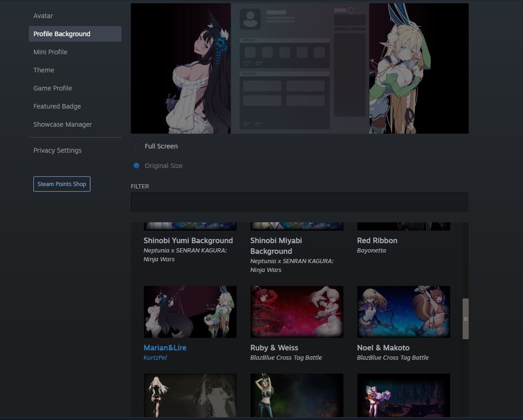Click the Shinobi Miyabi Background title
This screenshot has width=523, height=420.
276,246
